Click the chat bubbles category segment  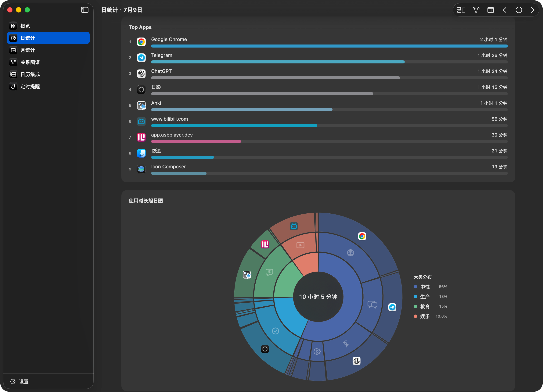[372, 304]
